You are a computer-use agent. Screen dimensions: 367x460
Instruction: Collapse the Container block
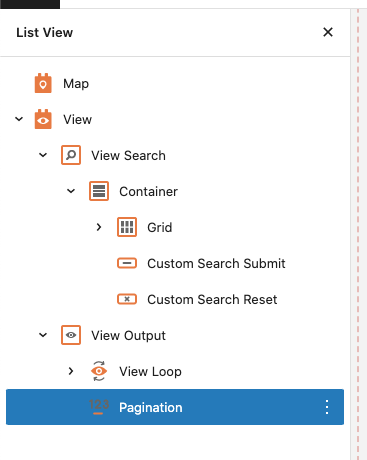tap(71, 191)
